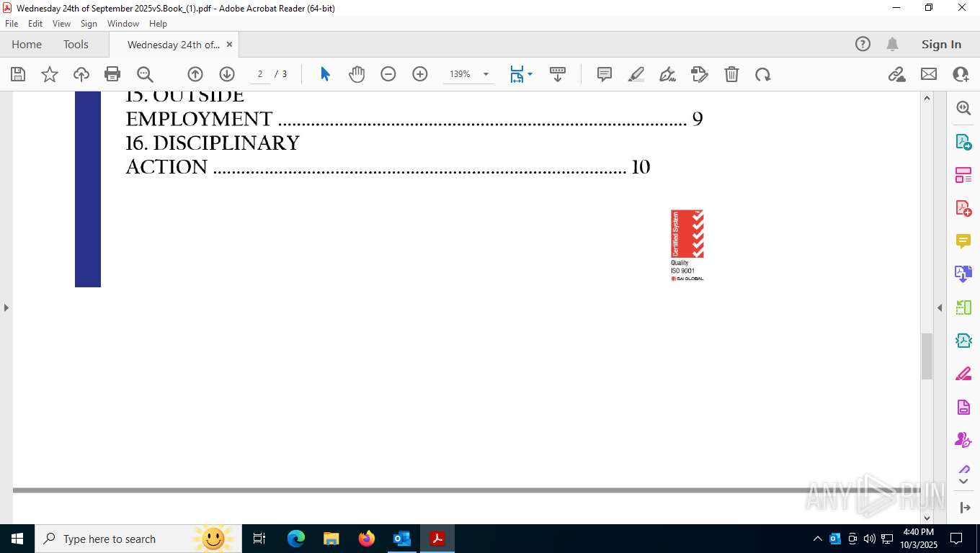980x553 pixels.
Task: Open Task View on taskbar
Action: point(259,539)
